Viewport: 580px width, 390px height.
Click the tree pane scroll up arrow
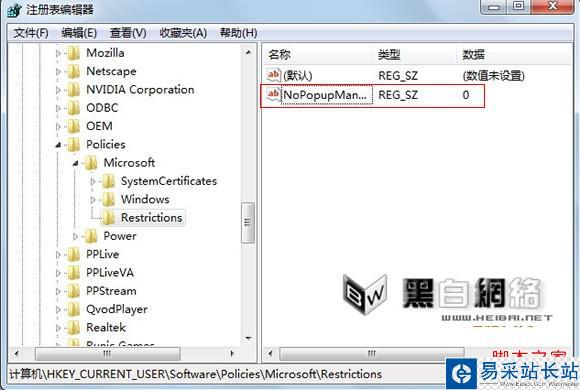pyautogui.click(x=248, y=53)
